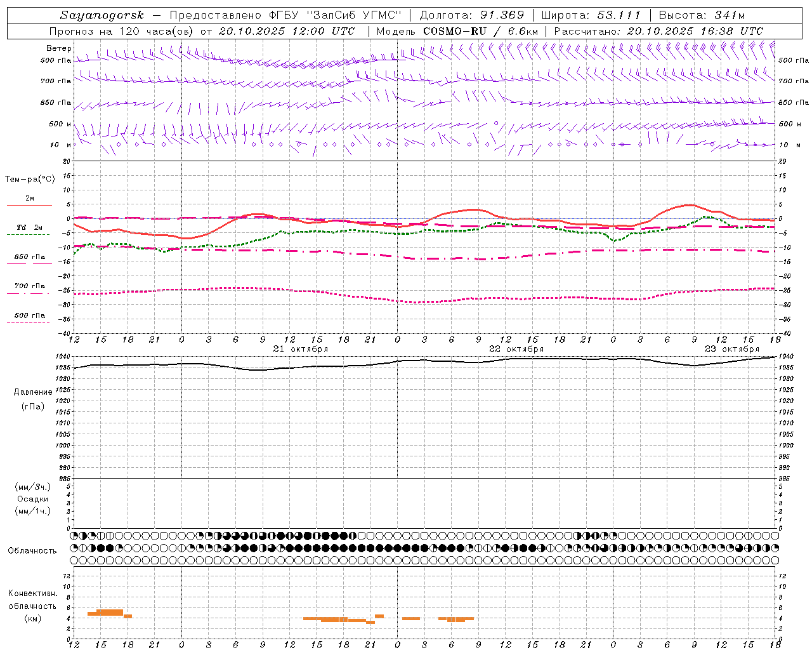Click the 700 гПа wind level label on right edge

(794, 81)
